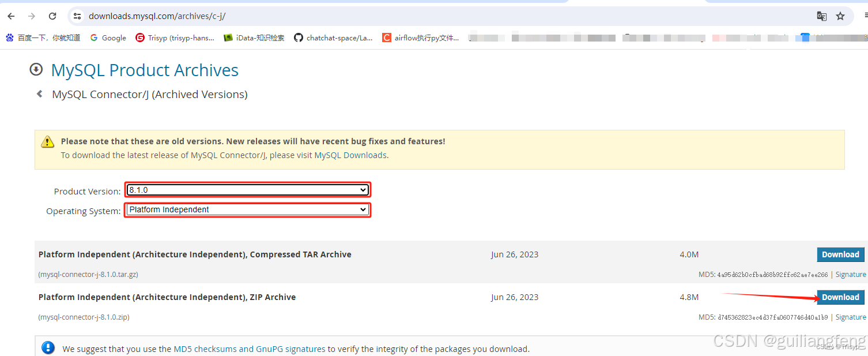
Task: Click the 4.0M file size
Action: (689, 254)
